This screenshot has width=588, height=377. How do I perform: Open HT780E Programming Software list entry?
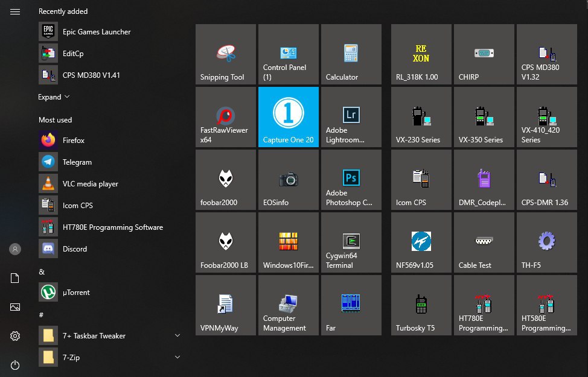click(x=111, y=227)
